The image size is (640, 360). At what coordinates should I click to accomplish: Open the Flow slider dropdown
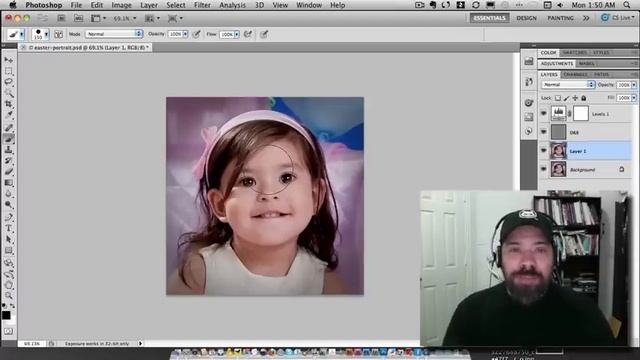click(237, 35)
